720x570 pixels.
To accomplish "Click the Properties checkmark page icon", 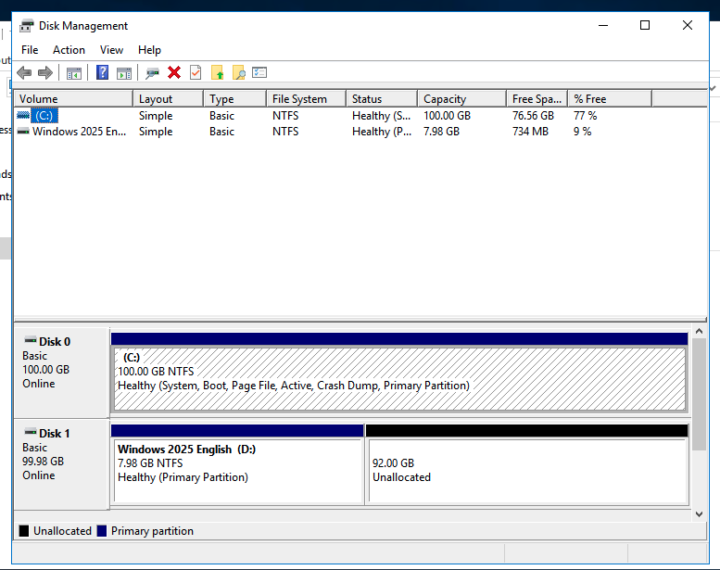I will click(x=195, y=73).
